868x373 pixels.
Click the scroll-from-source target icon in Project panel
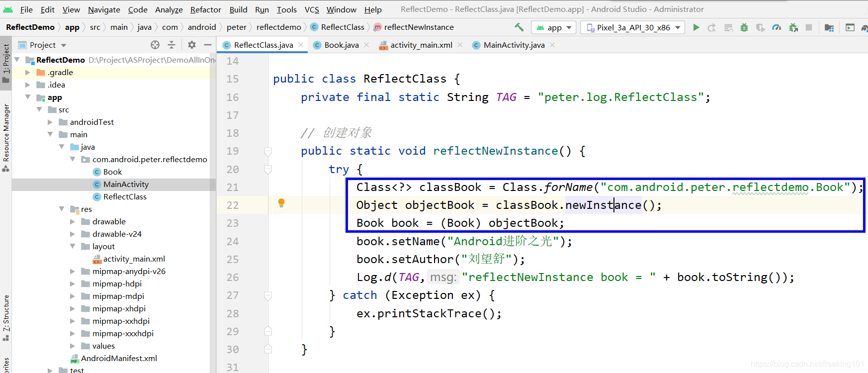(x=155, y=45)
